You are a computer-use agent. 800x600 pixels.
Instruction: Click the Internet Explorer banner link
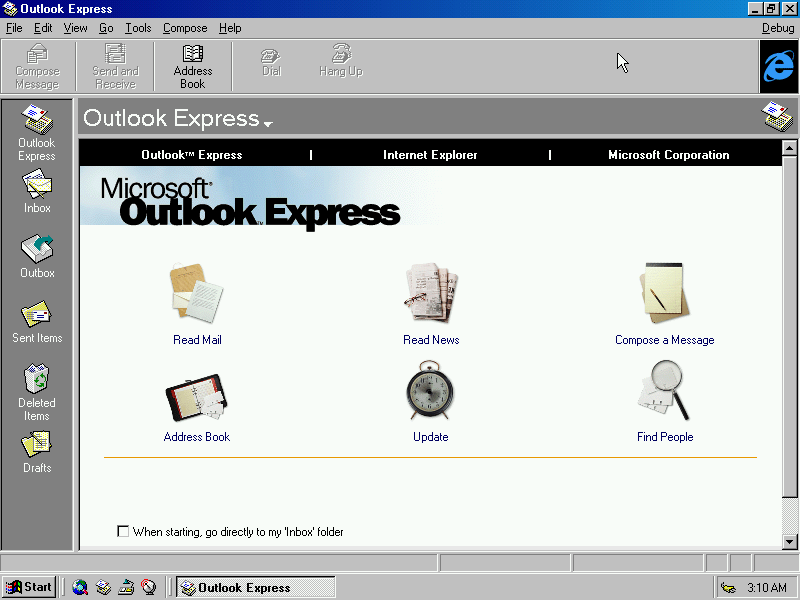tap(430, 154)
